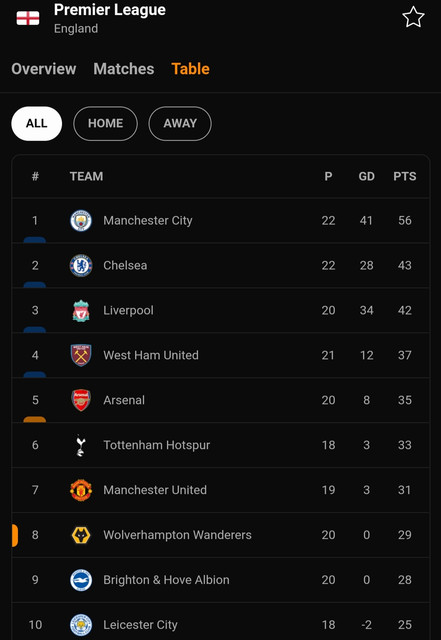Open the Matches tab
Screen dimensions: 441x640
[124, 69]
